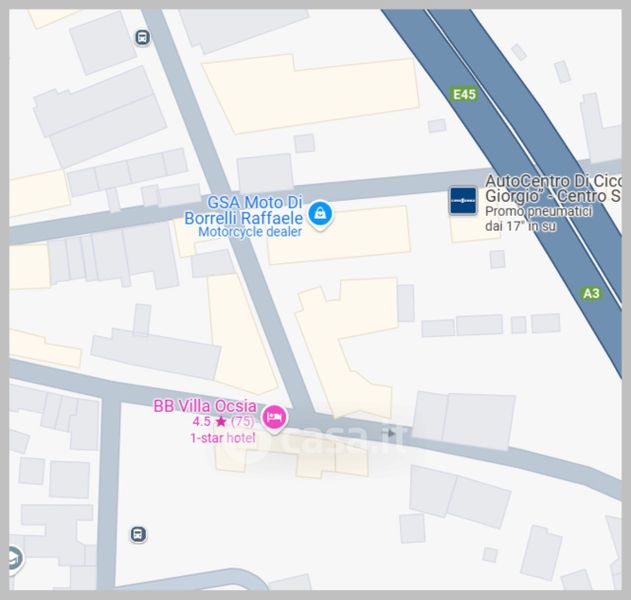Open the (75) reviews count
Viewport: 631px width, 600px height.
(243, 421)
